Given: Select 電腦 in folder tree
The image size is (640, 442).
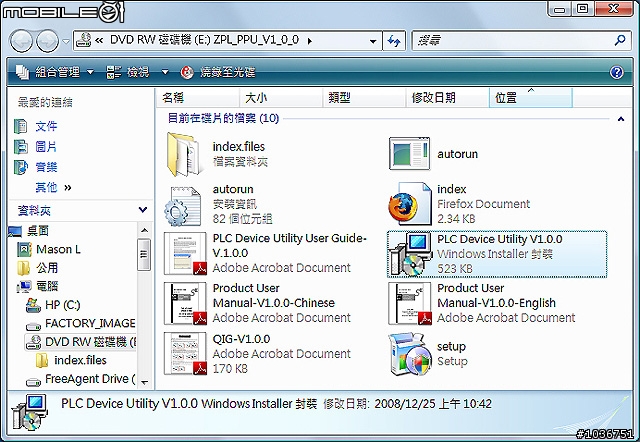Looking at the screenshot, I should point(47,286).
